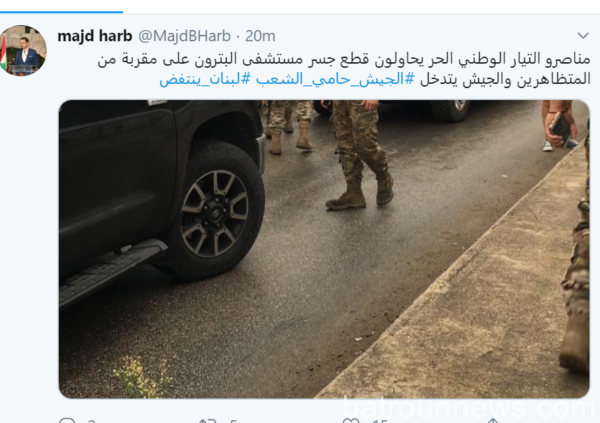The image size is (600, 423).
Task: Click the reply speech bubble icon
Action: [x=67, y=420]
